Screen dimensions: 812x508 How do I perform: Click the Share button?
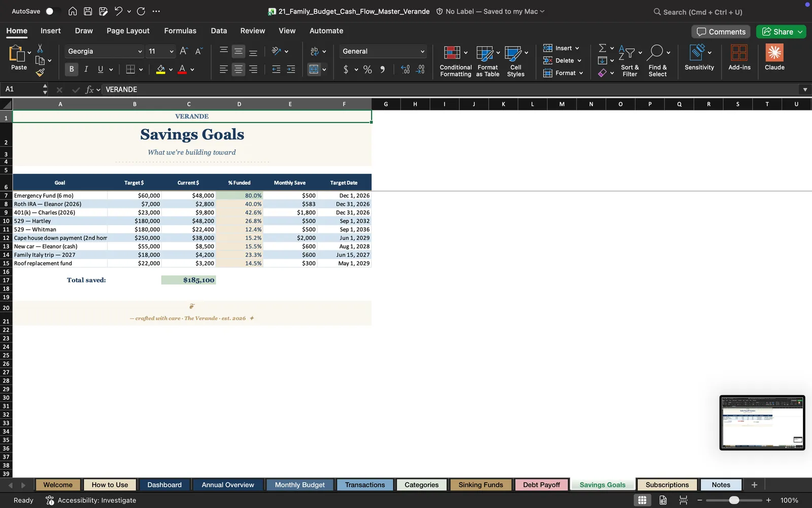(x=782, y=31)
